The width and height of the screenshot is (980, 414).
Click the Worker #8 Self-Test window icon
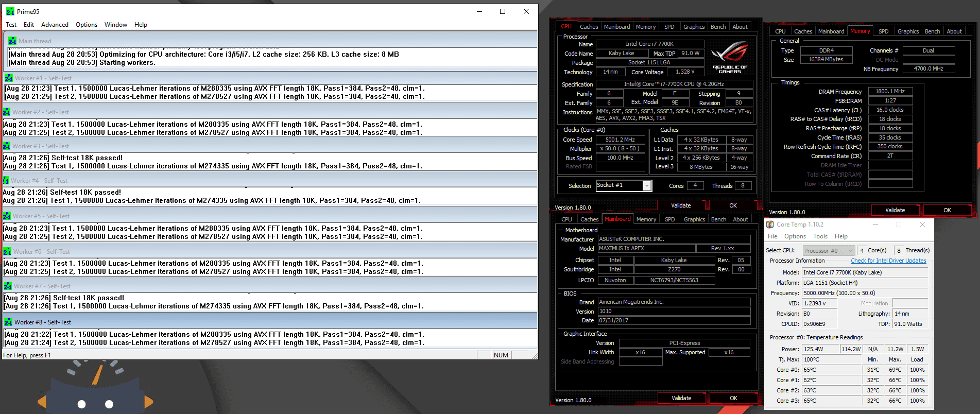coord(8,322)
